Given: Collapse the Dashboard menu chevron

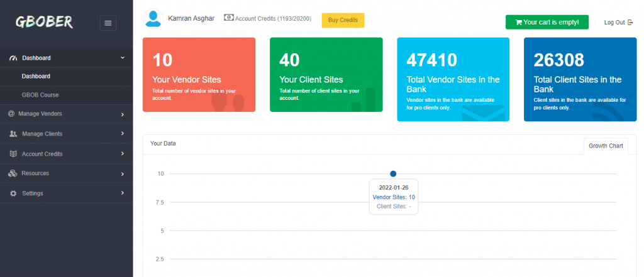Looking at the screenshot, I should coord(123,58).
